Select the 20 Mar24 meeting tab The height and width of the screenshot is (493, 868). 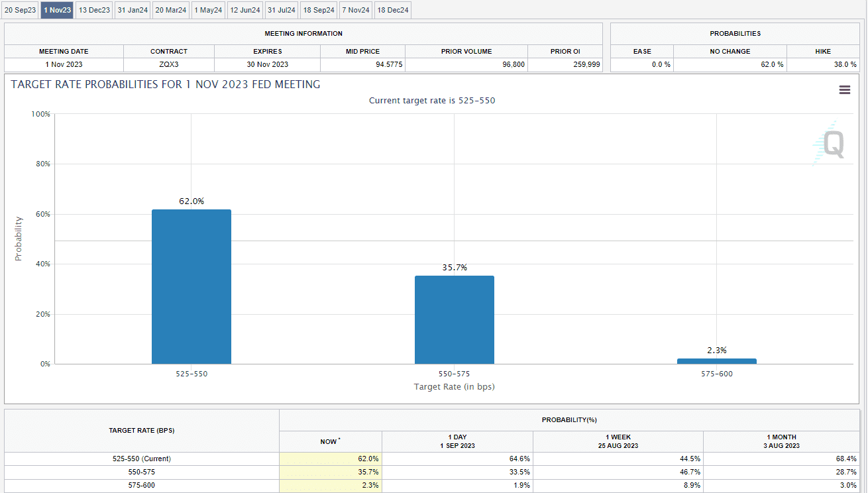click(x=171, y=10)
